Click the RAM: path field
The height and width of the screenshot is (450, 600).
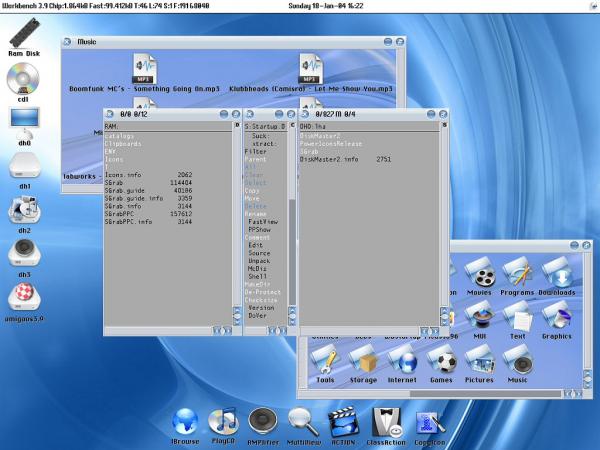click(x=168, y=126)
